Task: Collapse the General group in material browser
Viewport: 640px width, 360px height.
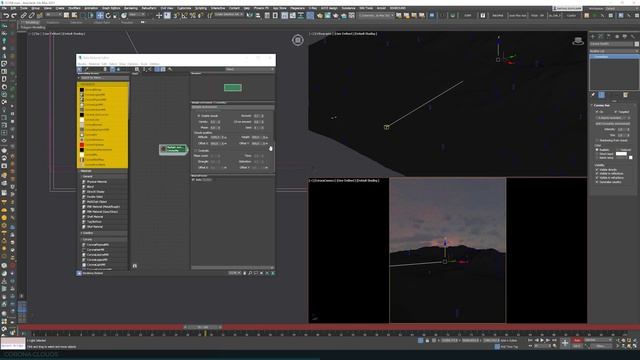Action: coord(87,176)
